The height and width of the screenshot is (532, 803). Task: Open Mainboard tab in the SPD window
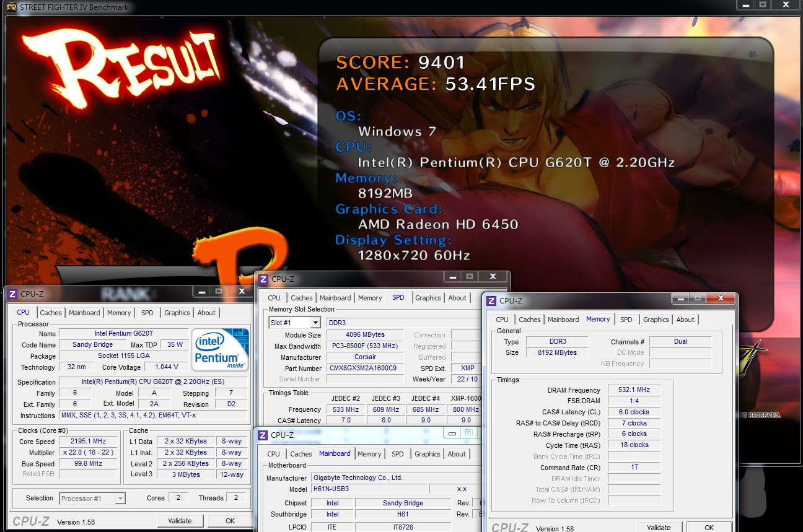tap(335, 298)
